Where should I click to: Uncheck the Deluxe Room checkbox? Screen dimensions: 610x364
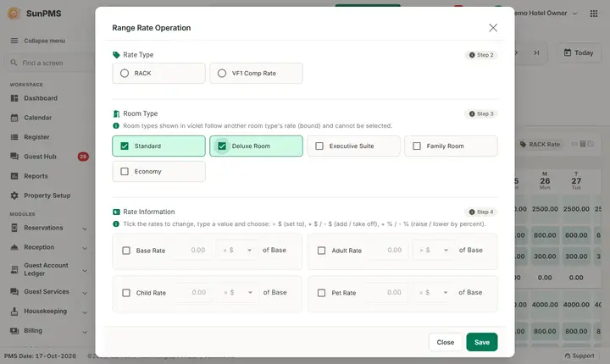pos(222,146)
